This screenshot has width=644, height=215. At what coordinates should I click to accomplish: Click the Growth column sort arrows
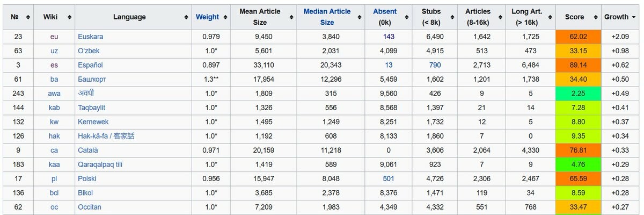pos(633,17)
